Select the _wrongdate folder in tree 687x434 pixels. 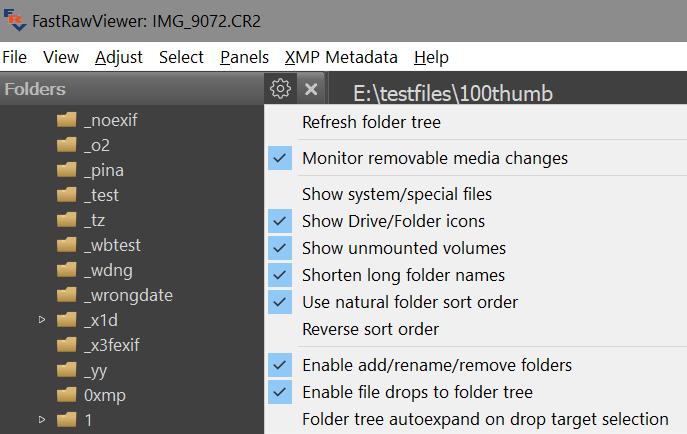click(128, 295)
